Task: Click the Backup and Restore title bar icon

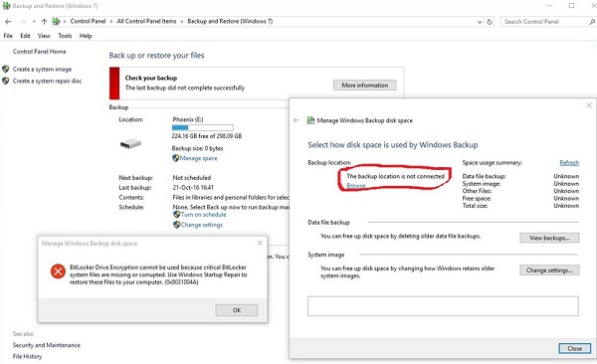Action: click(x=6, y=6)
